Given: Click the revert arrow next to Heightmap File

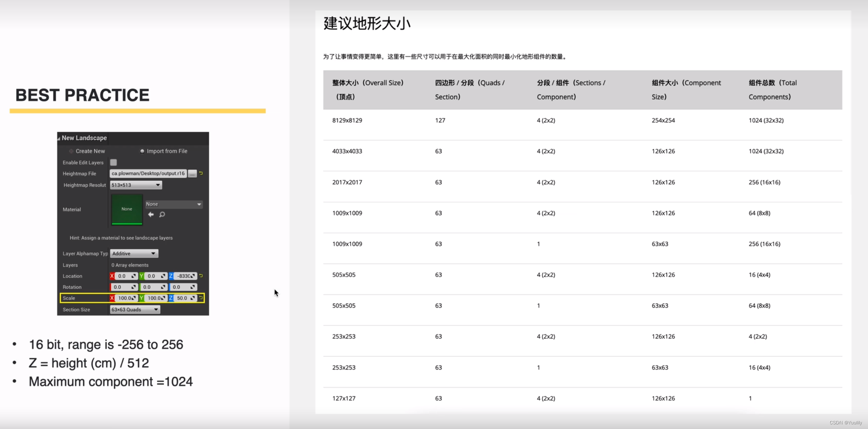Looking at the screenshot, I should [202, 174].
